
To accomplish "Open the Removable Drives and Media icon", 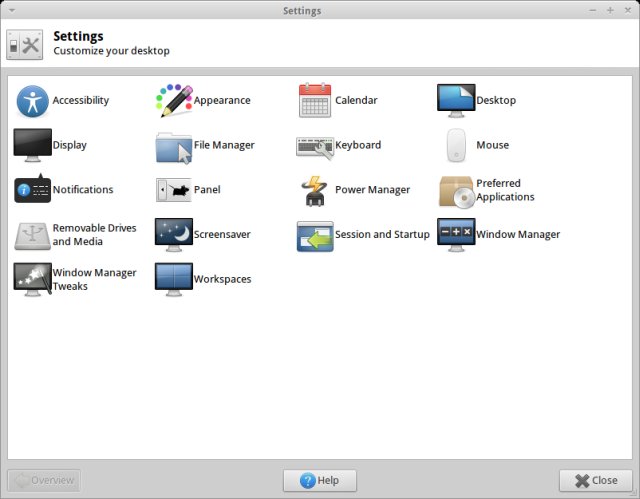I will pyautogui.click(x=32, y=236).
